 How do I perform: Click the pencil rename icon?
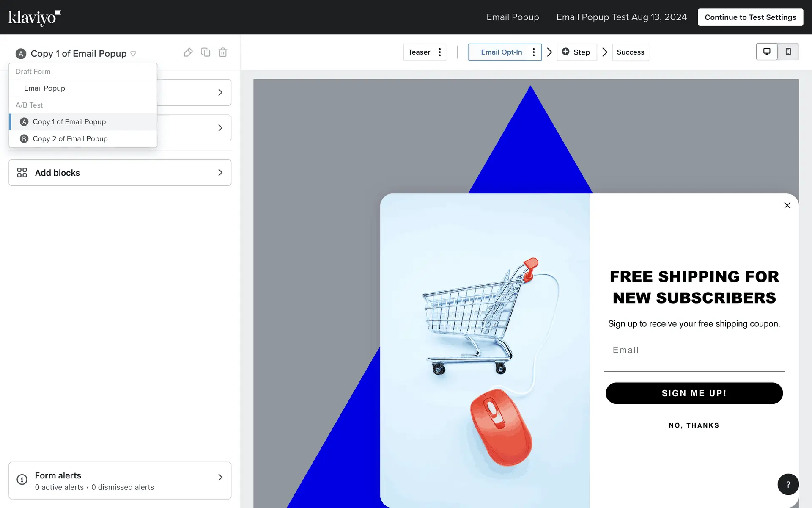[x=188, y=52]
